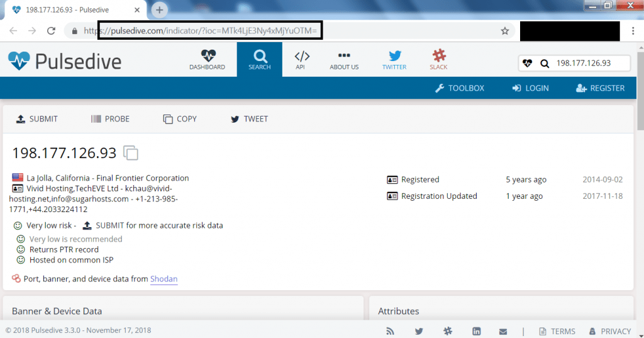The width and height of the screenshot is (644, 338).
Task: Click REGISTER in the blue bar
Action: click(600, 88)
